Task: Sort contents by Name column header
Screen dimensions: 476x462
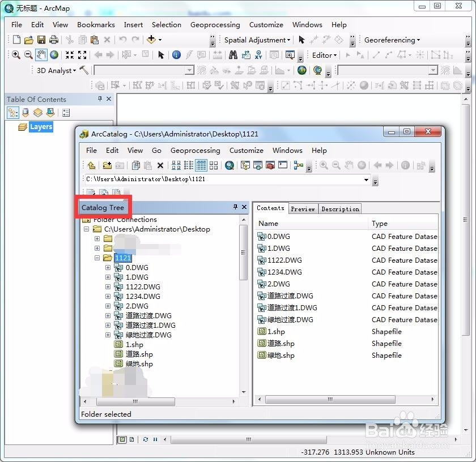Action: pyautogui.click(x=312, y=224)
